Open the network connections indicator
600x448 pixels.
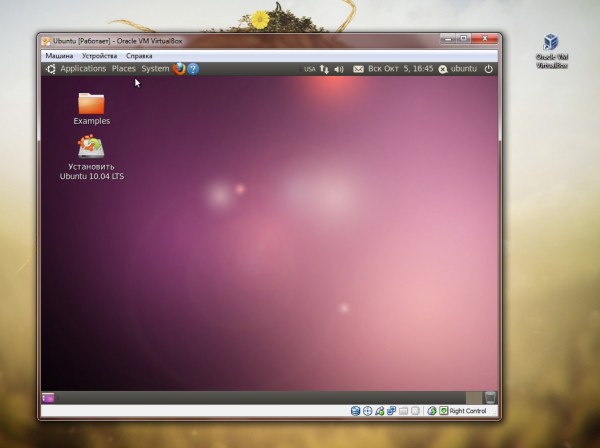[324, 69]
